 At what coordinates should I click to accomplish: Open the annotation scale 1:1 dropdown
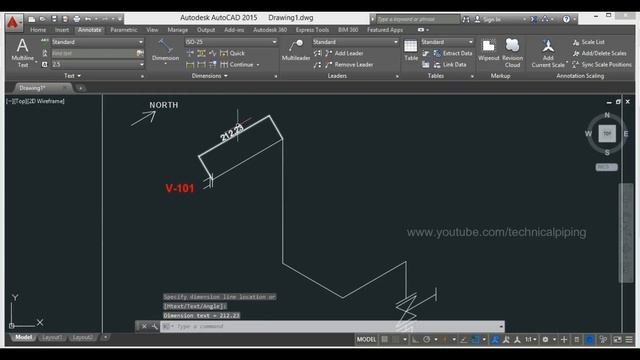click(530, 339)
